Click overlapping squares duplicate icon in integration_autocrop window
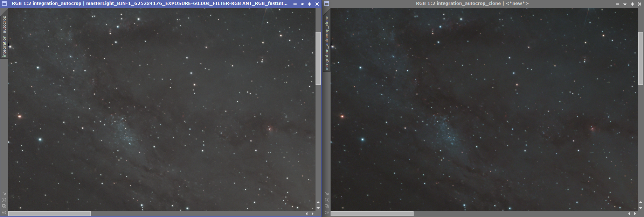The image size is (644, 217). [x=4, y=206]
